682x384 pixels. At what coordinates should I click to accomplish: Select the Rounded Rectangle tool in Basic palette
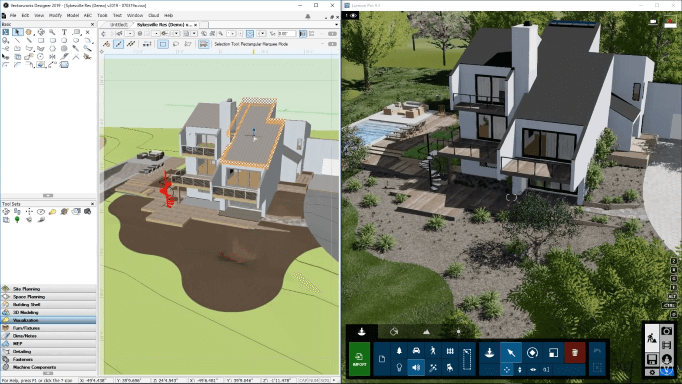pyautogui.click(x=52, y=40)
